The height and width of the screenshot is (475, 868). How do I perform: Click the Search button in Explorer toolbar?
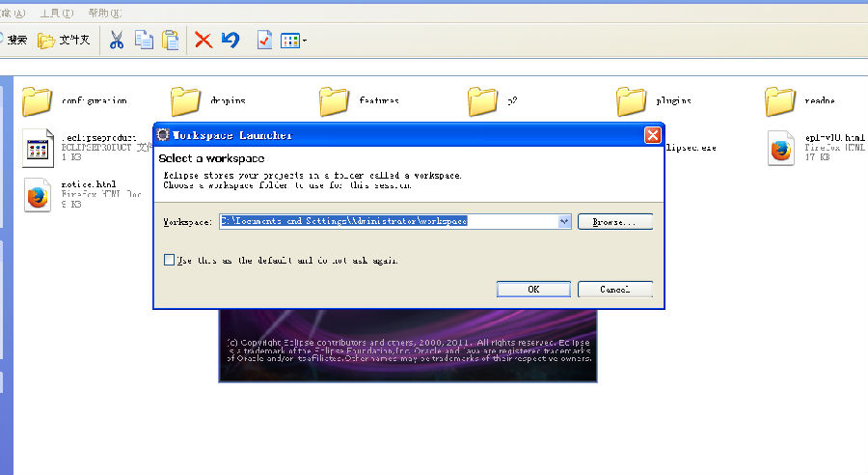[14, 40]
